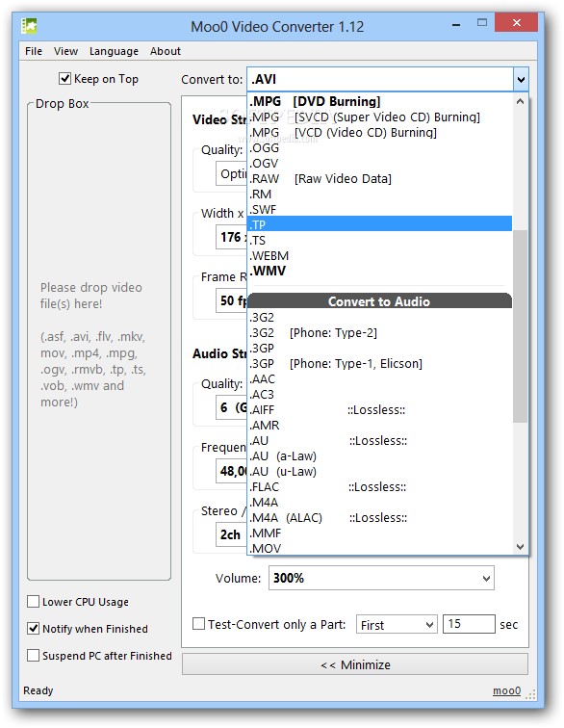Select .AU (a-Law) format
This screenshot has width=564, height=728.
point(380,455)
